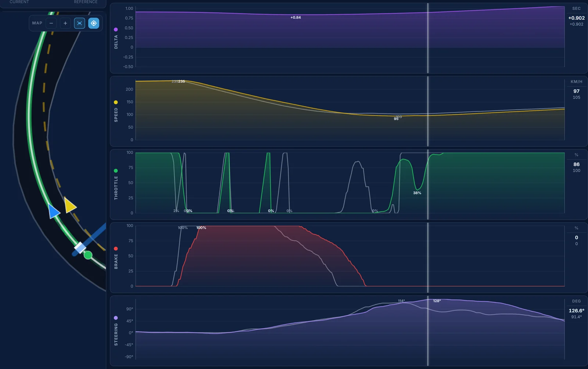Click the 235 top speed label
588x369 pixels.
182,82
